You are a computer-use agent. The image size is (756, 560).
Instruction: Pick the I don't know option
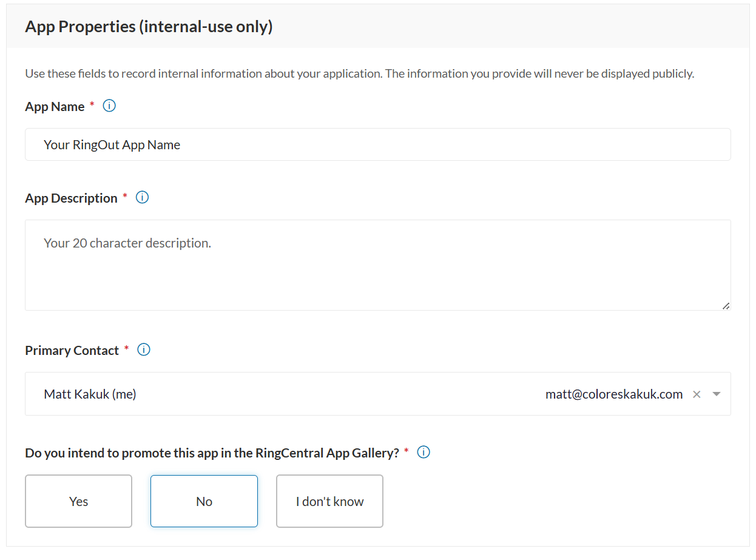329,501
